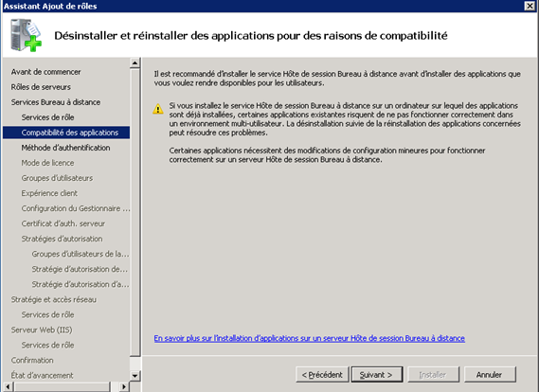Go back with the Précédent button
The image size is (539, 392).
tap(322, 374)
